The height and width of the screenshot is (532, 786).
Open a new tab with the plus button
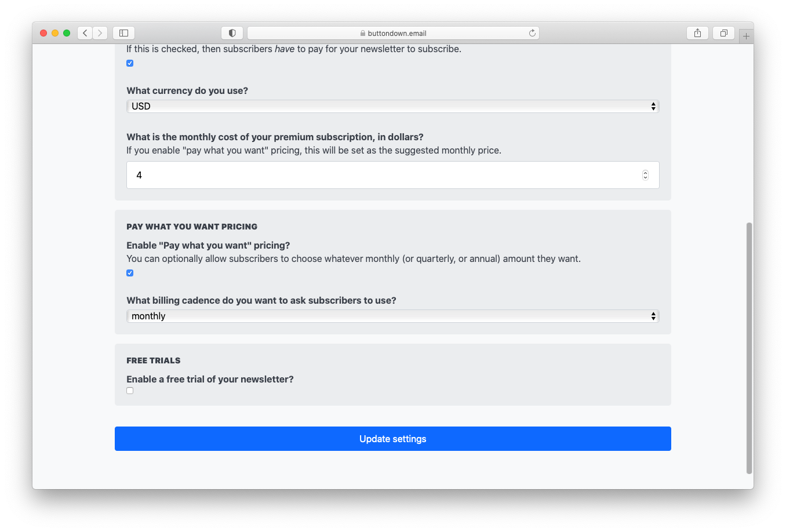[x=746, y=36]
